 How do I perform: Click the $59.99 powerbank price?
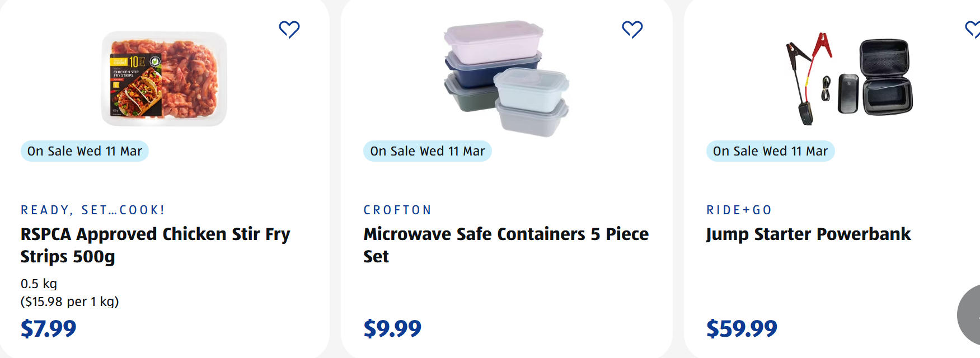click(742, 328)
